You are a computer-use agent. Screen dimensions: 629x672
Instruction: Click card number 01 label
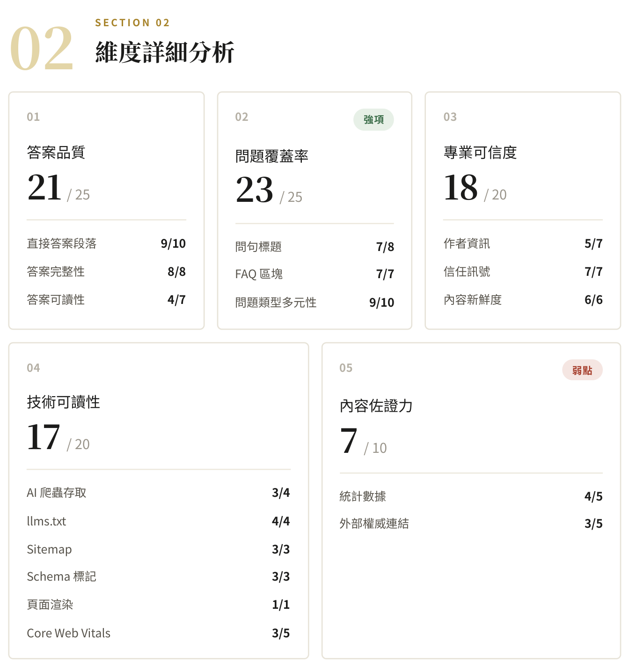click(x=33, y=117)
